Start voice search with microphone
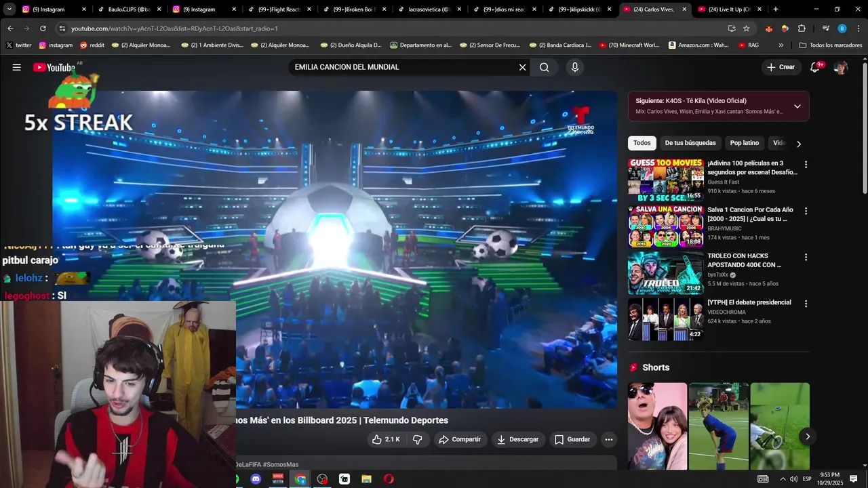The height and width of the screenshot is (488, 868). coord(575,67)
